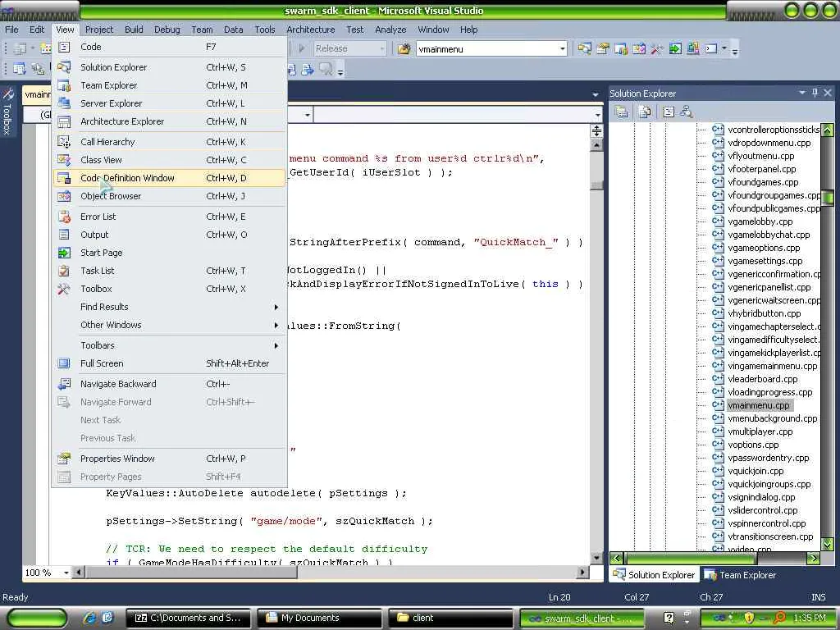
Task: Expand Toolbars submenu
Action: tap(170, 345)
